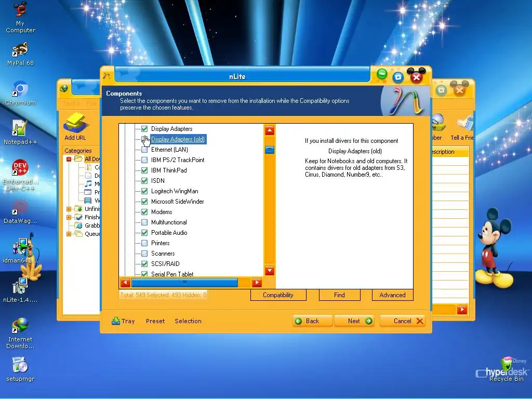This screenshot has height=399, width=532.
Task: Open the Recycle Bin
Action: click(506, 369)
